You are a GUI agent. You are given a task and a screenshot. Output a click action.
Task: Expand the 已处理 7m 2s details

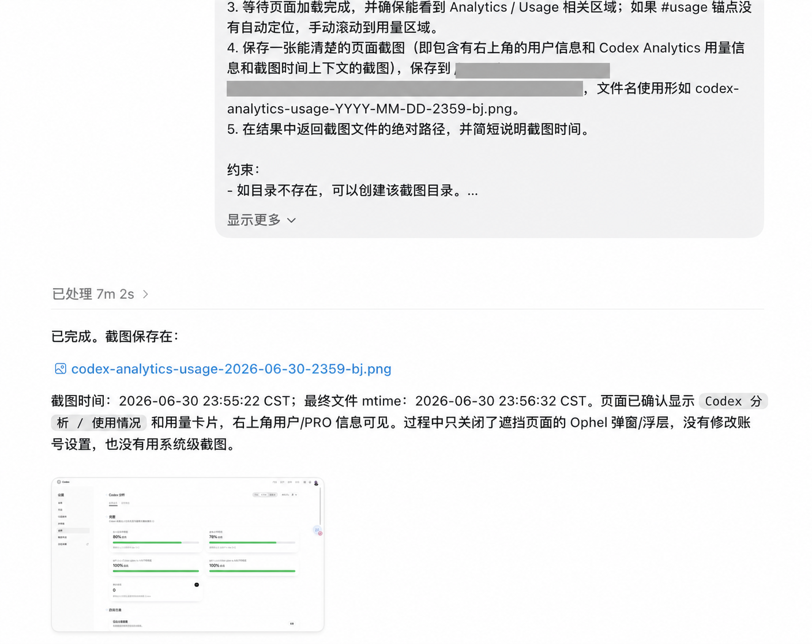(x=100, y=294)
